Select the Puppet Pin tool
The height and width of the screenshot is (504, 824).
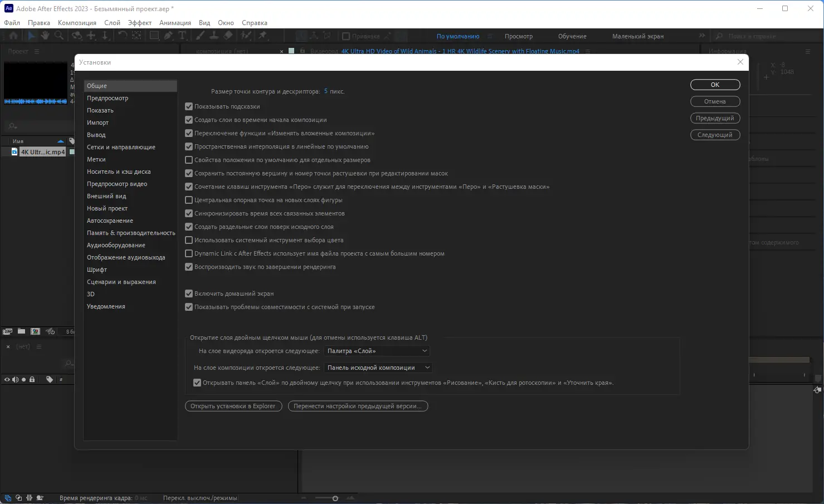pyautogui.click(x=263, y=36)
